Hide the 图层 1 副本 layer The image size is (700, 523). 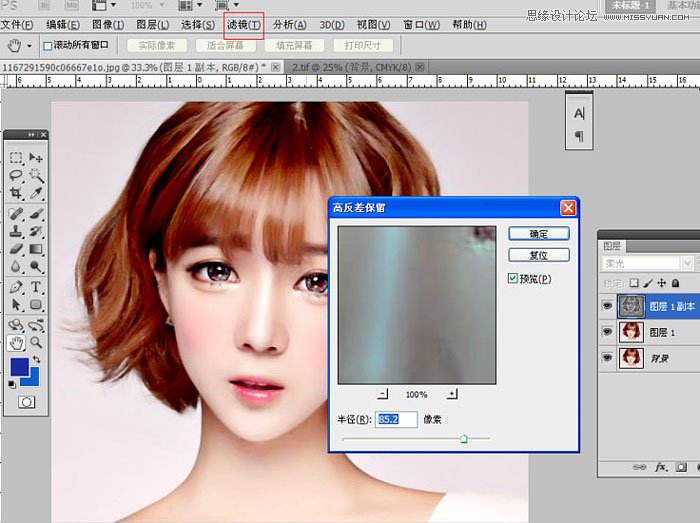(606, 307)
